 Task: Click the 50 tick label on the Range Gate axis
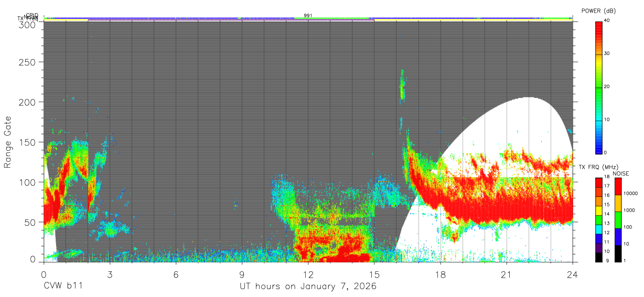click(30, 222)
